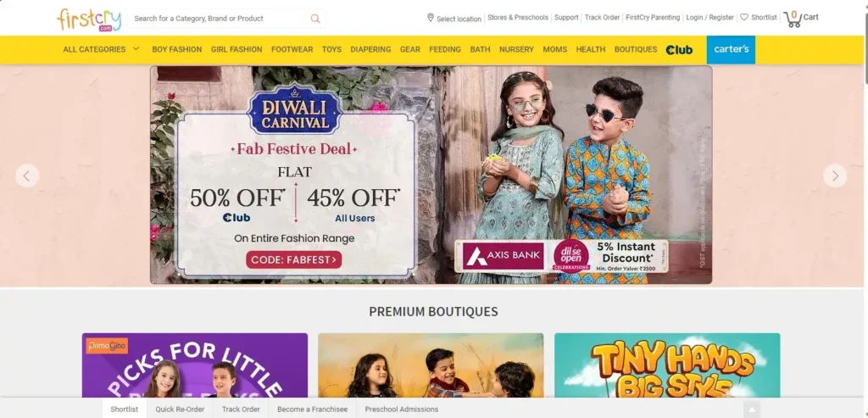Open the Diapering menu
This screenshot has width=868, height=418.
[x=370, y=49]
